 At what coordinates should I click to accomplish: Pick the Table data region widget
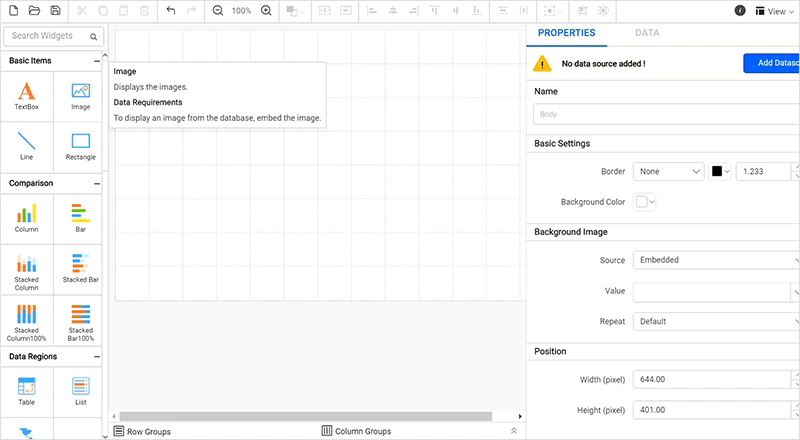point(27,390)
